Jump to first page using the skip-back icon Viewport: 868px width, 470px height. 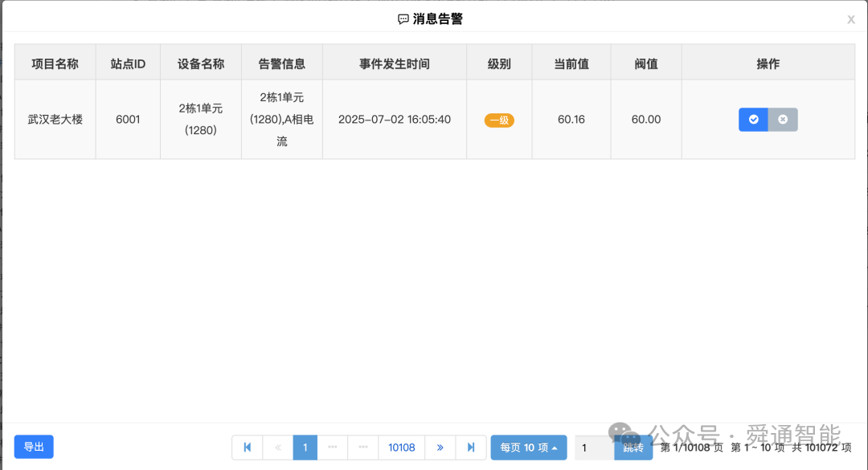[x=248, y=448]
